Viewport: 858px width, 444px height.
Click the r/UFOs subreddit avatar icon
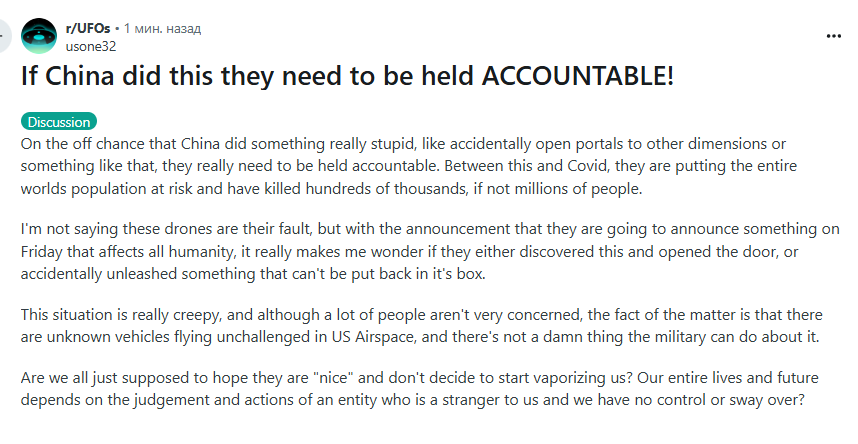tap(39, 36)
